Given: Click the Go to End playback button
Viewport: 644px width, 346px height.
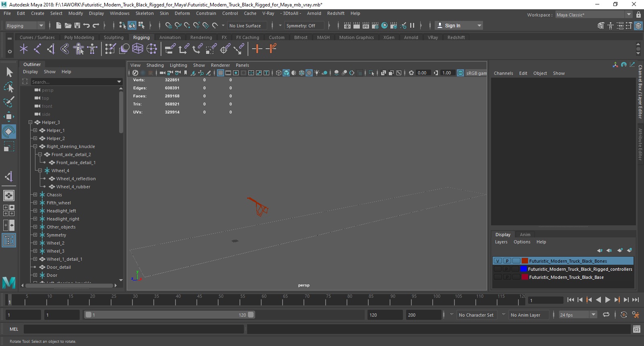Looking at the screenshot, I should pyautogui.click(x=636, y=300).
